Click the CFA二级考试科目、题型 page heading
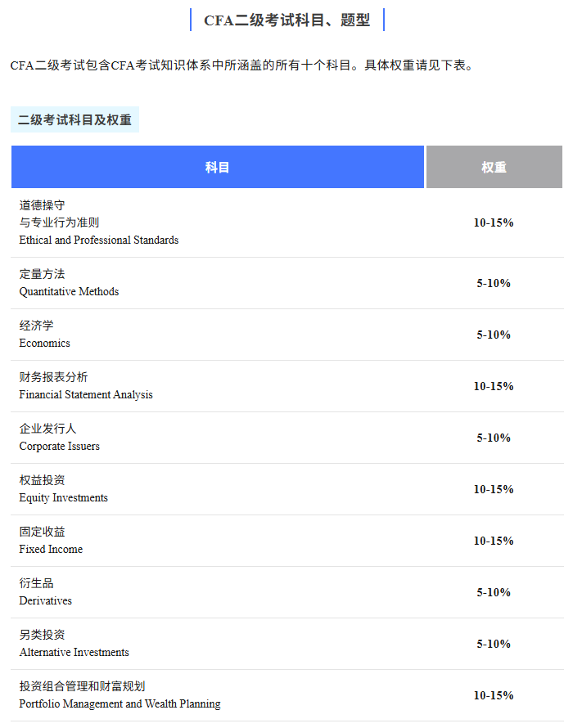Image resolution: width=573 pixels, height=728 pixels. pyautogui.click(x=286, y=20)
